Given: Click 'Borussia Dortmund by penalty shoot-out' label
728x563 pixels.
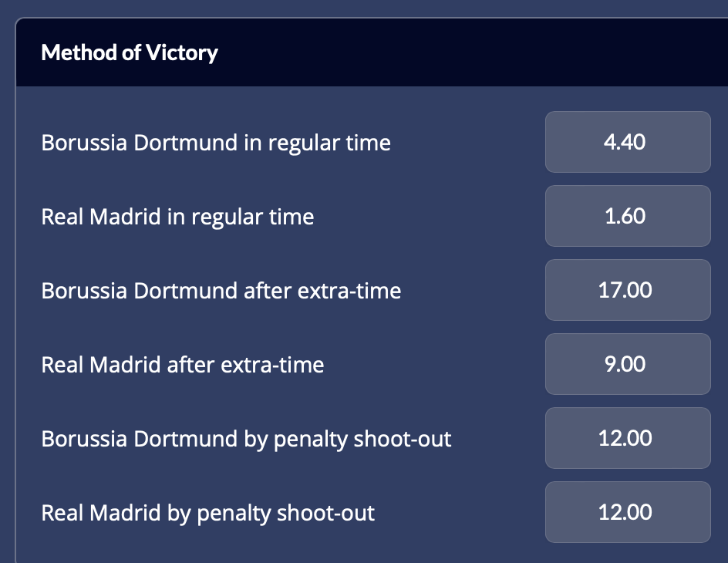Looking at the screenshot, I should click(x=246, y=439).
